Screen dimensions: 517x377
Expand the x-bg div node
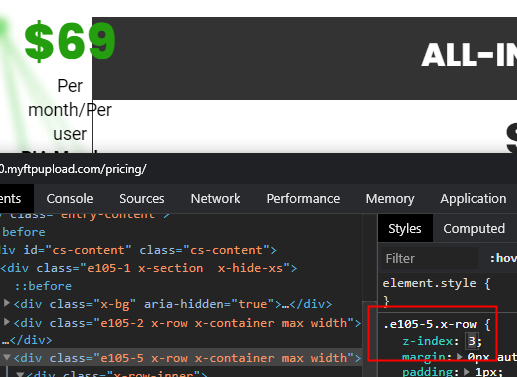pos(6,303)
